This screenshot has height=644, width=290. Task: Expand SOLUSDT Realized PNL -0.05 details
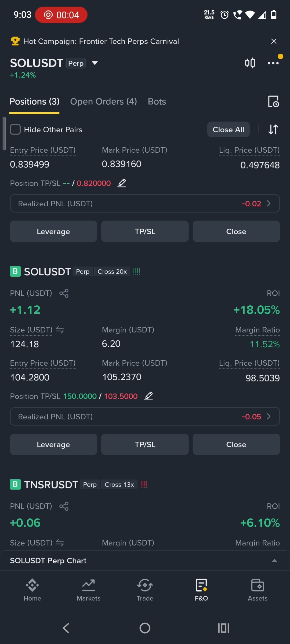pos(145,416)
